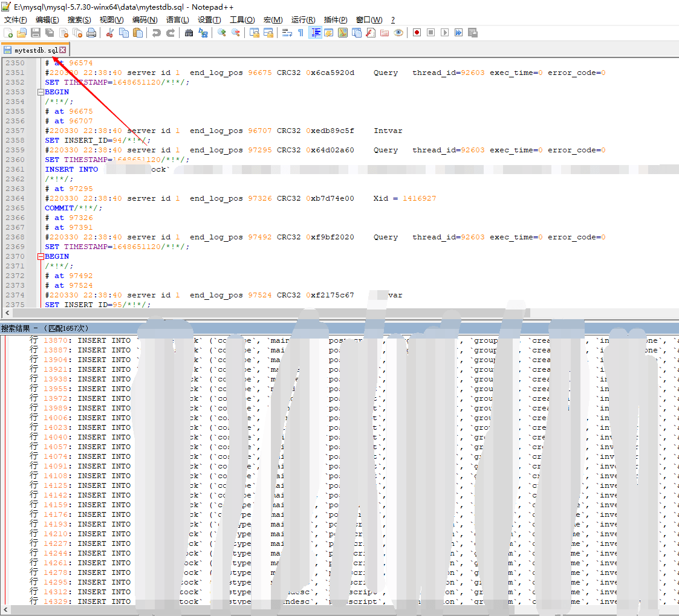Toggle the indent guide toolbar button

[x=315, y=33]
